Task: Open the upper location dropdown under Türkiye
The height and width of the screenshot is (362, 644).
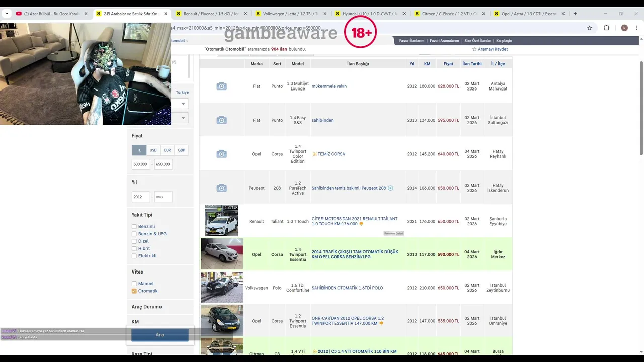Action: click(183, 104)
